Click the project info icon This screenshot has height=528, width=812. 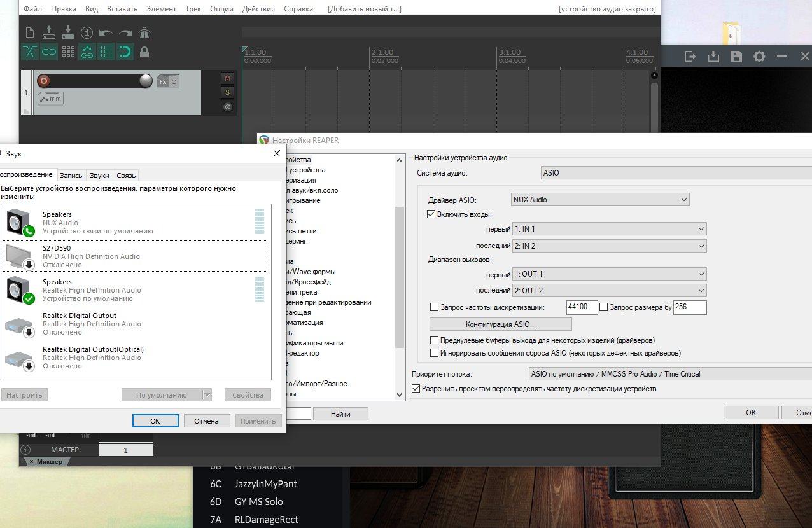coord(87,33)
